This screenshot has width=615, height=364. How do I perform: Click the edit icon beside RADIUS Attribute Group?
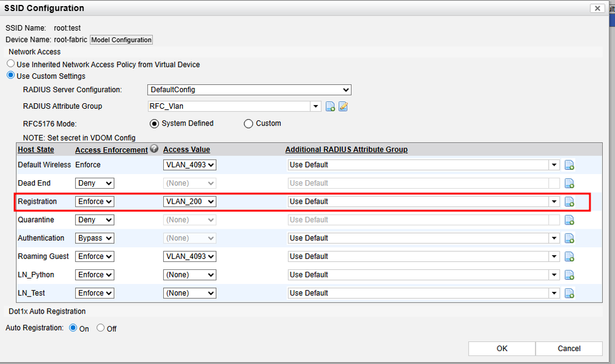click(x=344, y=107)
